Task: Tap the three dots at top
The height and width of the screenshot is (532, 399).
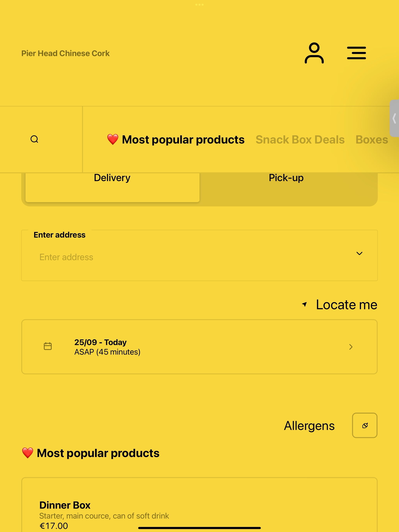Action: (x=199, y=4)
